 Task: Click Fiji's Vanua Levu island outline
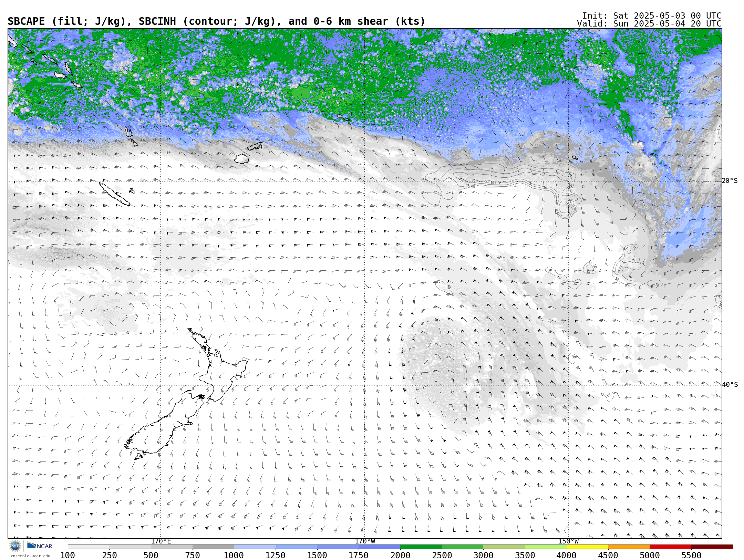(x=255, y=146)
